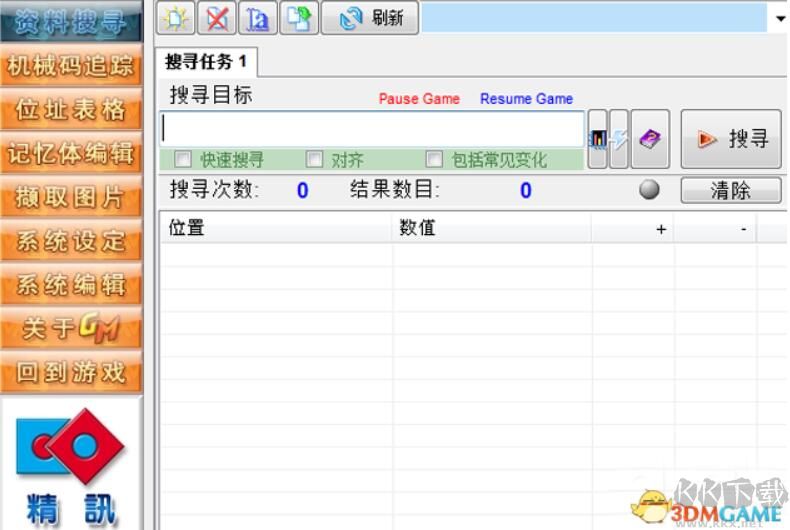This screenshot has width=790, height=530.
Task: Open 记忆体编辑 in the sidebar
Action: coord(71,153)
